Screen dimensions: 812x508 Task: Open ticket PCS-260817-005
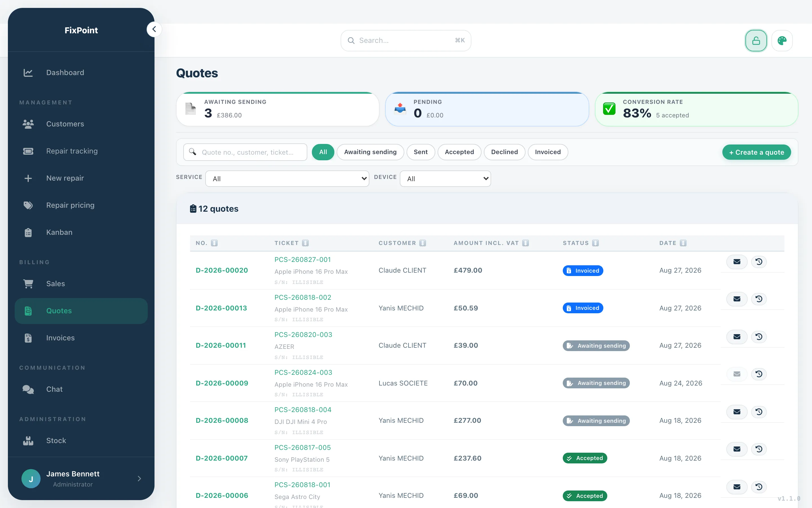[x=303, y=448]
